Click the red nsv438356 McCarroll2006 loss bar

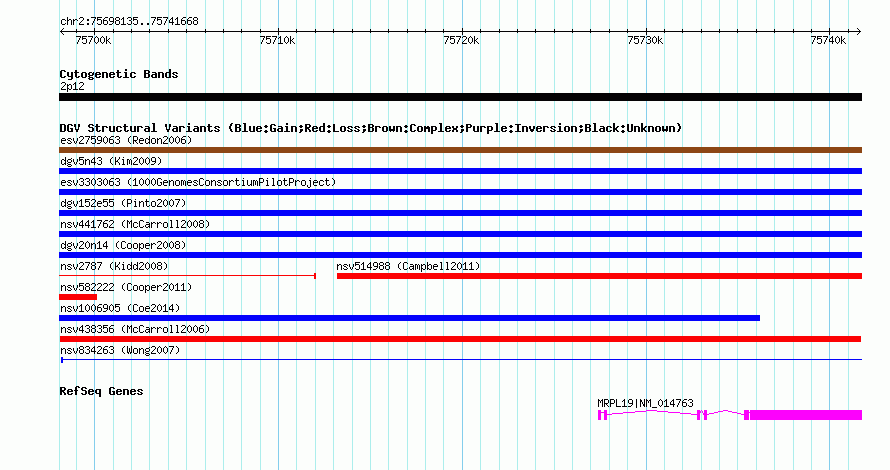460,339
